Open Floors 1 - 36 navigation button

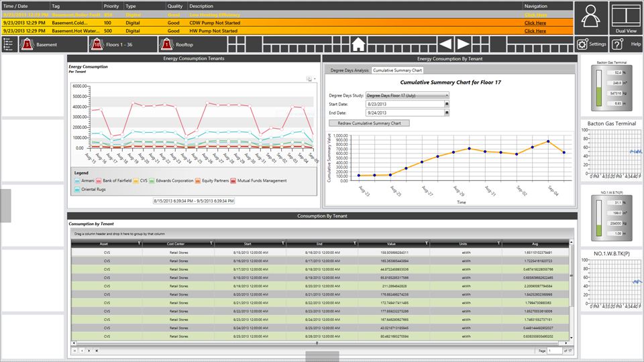click(123, 44)
